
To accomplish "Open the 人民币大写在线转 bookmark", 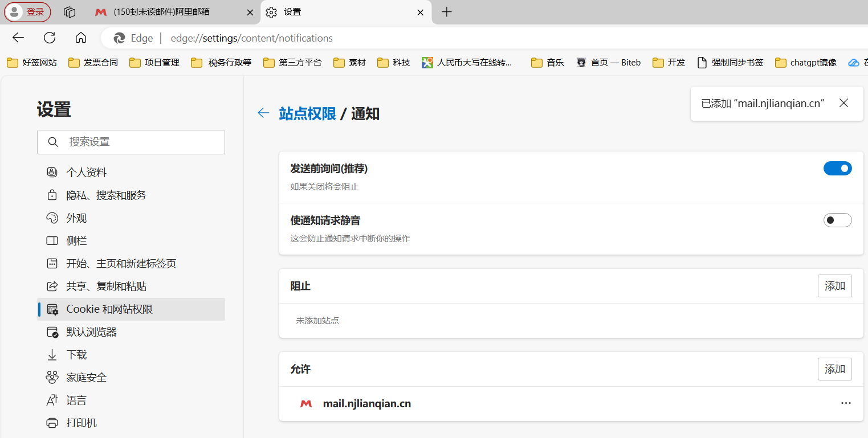I will click(x=467, y=63).
